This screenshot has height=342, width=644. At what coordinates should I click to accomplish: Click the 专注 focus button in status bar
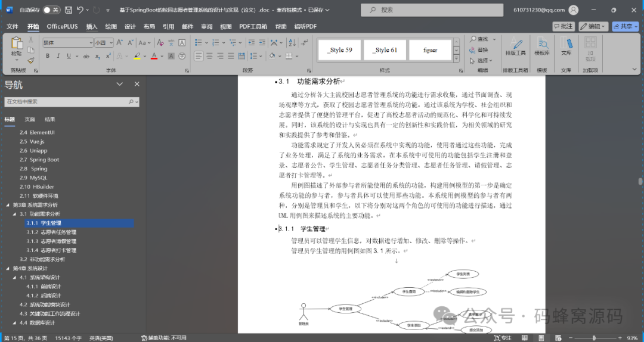(x=503, y=337)
